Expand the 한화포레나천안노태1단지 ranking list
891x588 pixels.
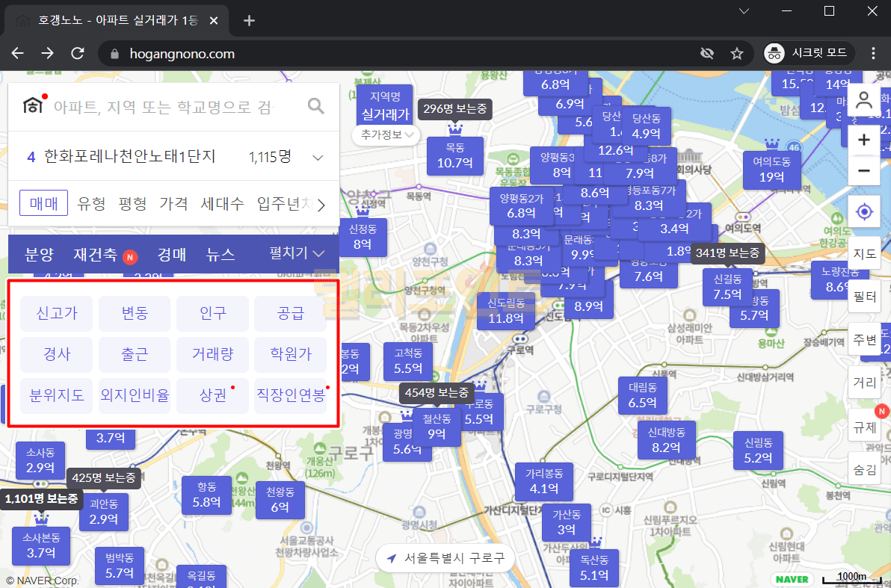coord(318,158)
